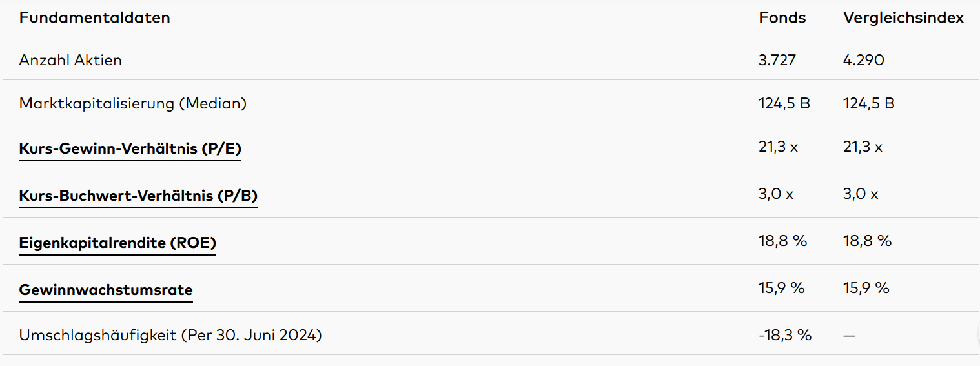Click the Fundamentaldaten table heading
The width and height of the screenshot is (980, 366).
click(x=95, y=17)
